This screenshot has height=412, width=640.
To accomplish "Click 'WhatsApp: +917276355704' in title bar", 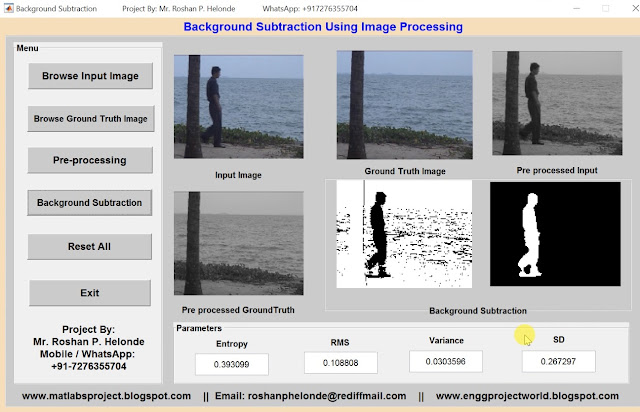I will (310, 9).
